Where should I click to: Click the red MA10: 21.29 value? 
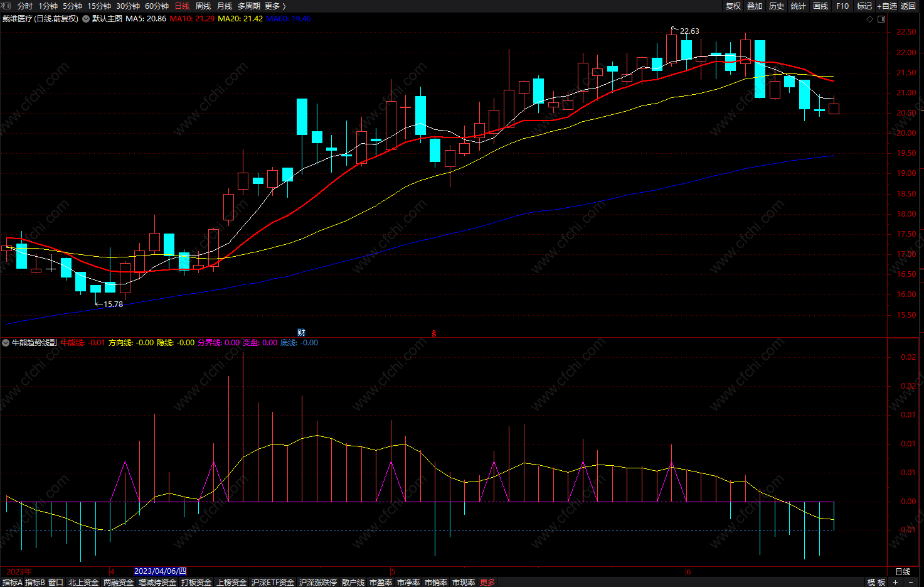coord(192,19)
